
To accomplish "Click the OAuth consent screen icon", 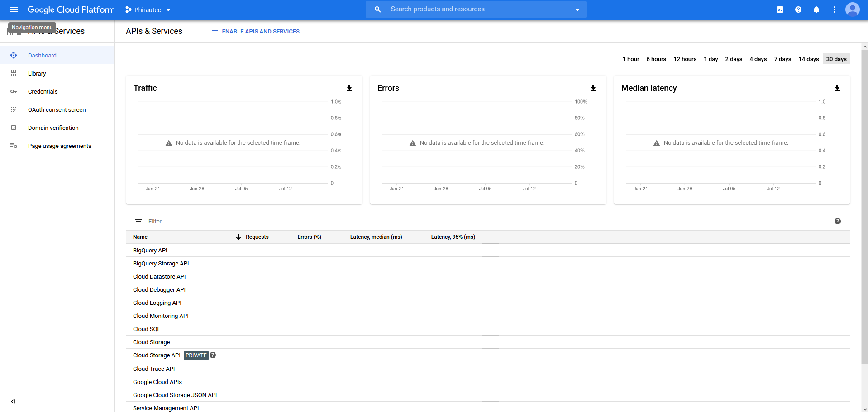I will (x=14, y=109).
